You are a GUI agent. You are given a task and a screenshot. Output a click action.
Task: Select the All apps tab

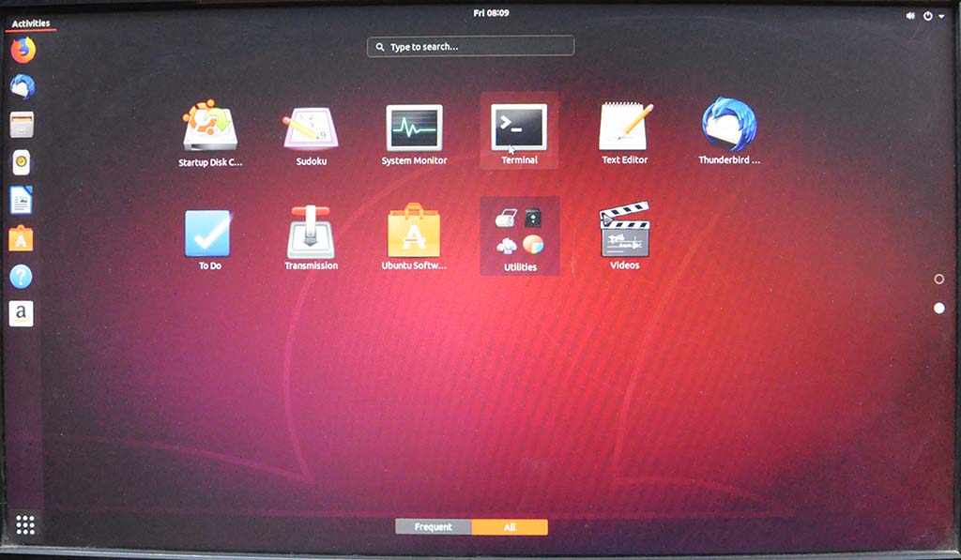pos(510,527)
